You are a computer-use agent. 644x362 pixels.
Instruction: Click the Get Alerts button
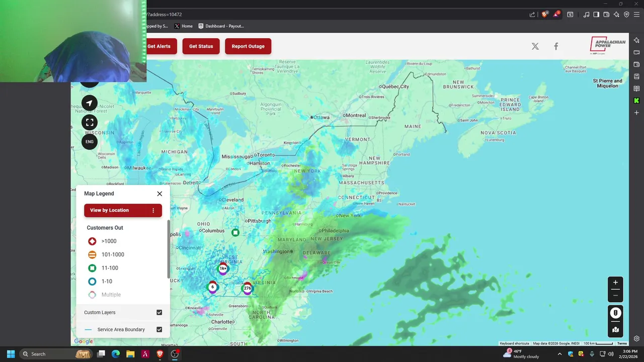(159, 46)
